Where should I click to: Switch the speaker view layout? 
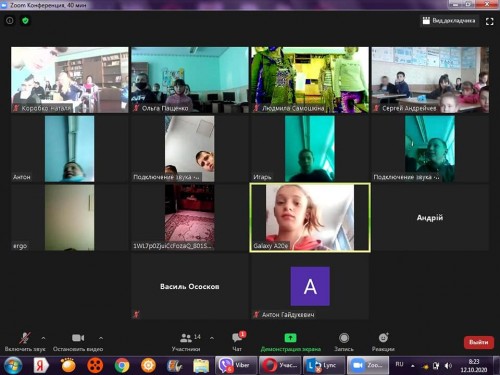pyautogui.click(x=449, y=21)
